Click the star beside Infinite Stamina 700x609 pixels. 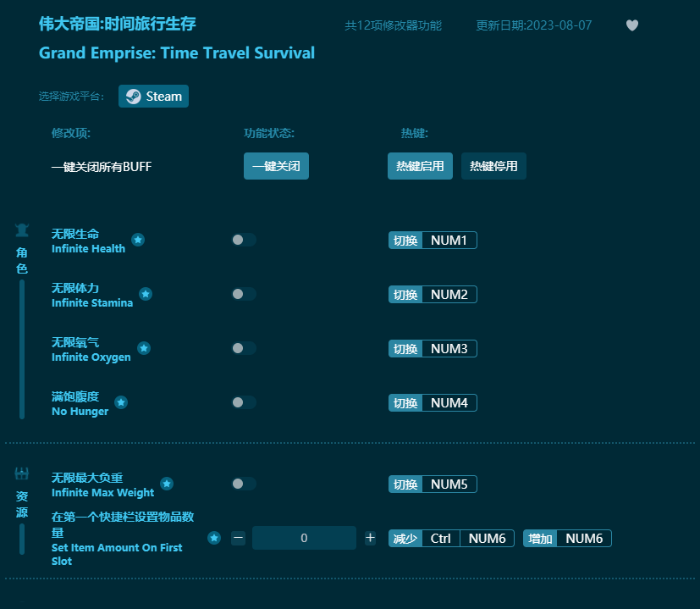point(146,294)
